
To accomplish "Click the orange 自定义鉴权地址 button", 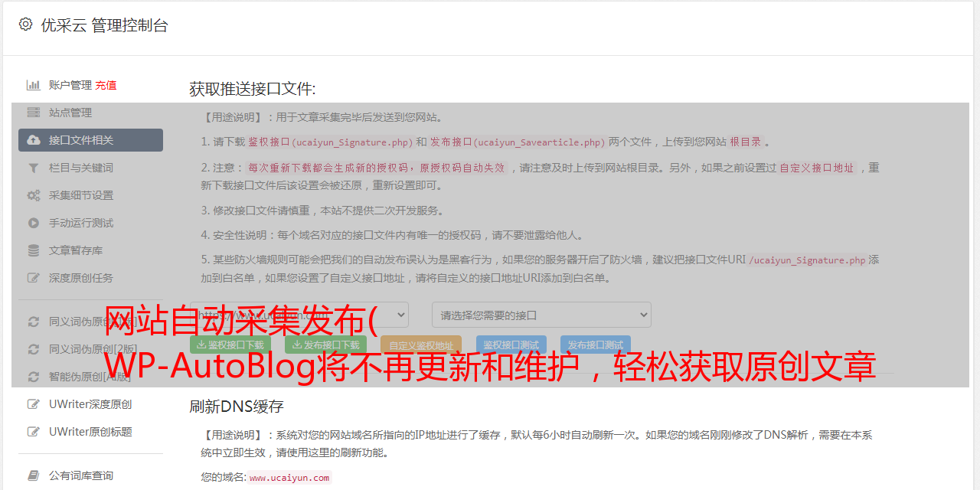I will click(x=421, y=345).
